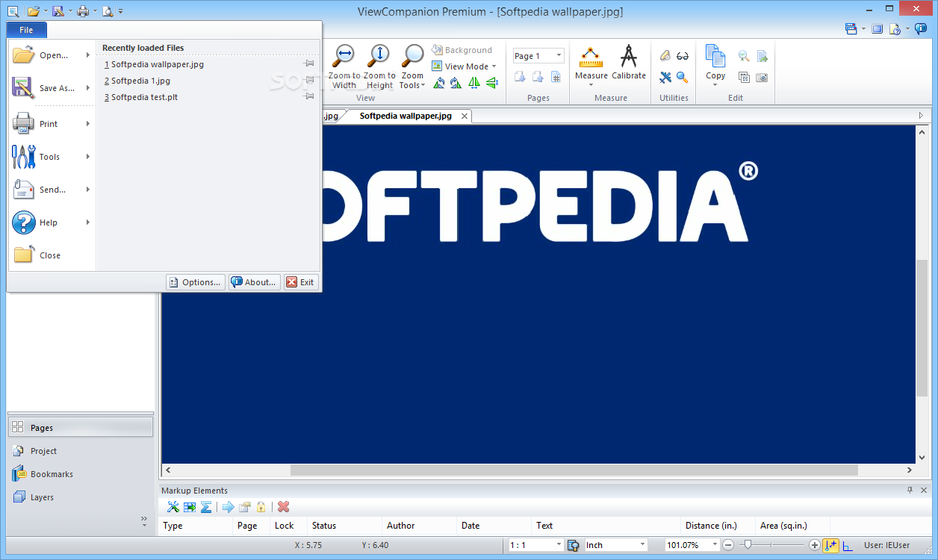Open the Inch units dropdown

coord(642,545)
